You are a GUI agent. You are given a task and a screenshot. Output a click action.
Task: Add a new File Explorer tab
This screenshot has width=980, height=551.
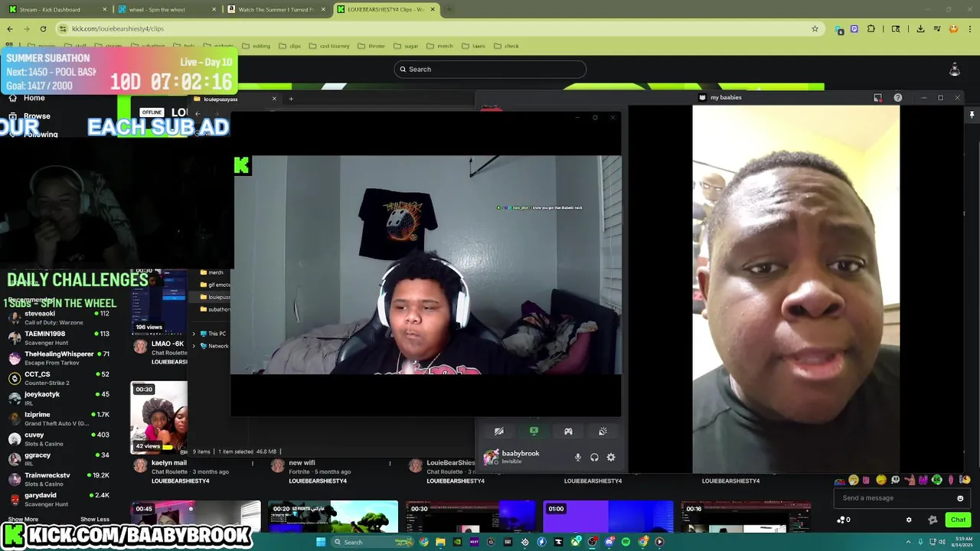point(291,99)
